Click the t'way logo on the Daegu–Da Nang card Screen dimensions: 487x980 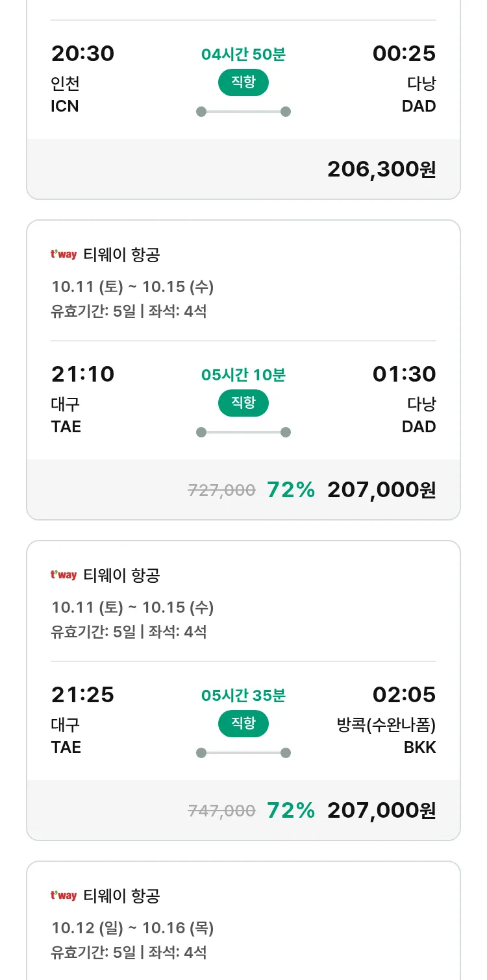64,254
